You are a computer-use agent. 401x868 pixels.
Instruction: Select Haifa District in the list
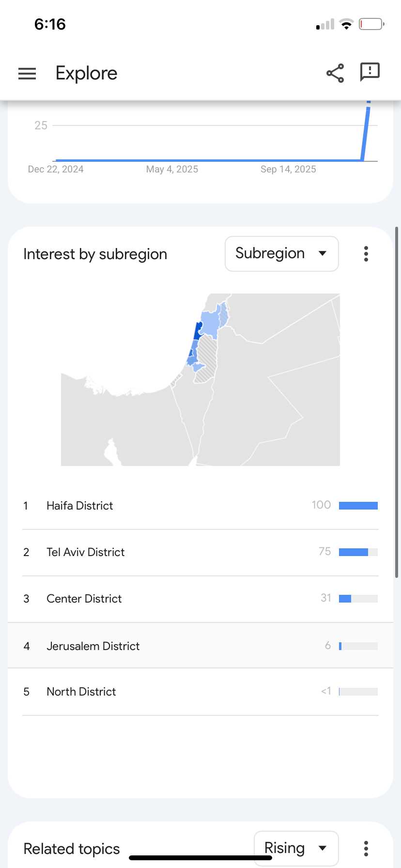click(80, 506)
